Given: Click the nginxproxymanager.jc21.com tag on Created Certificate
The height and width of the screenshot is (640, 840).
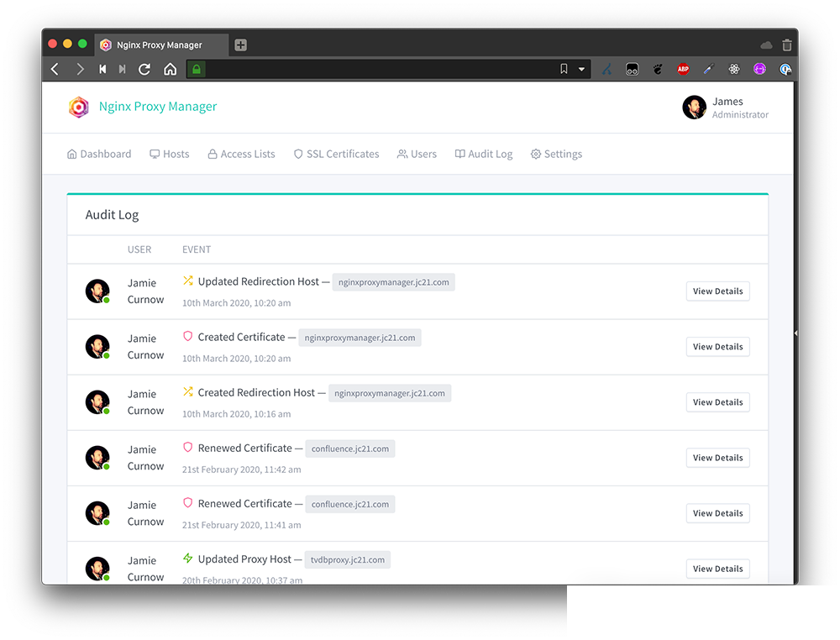Looking at the screenshot, I should click(x=360, y=338).
